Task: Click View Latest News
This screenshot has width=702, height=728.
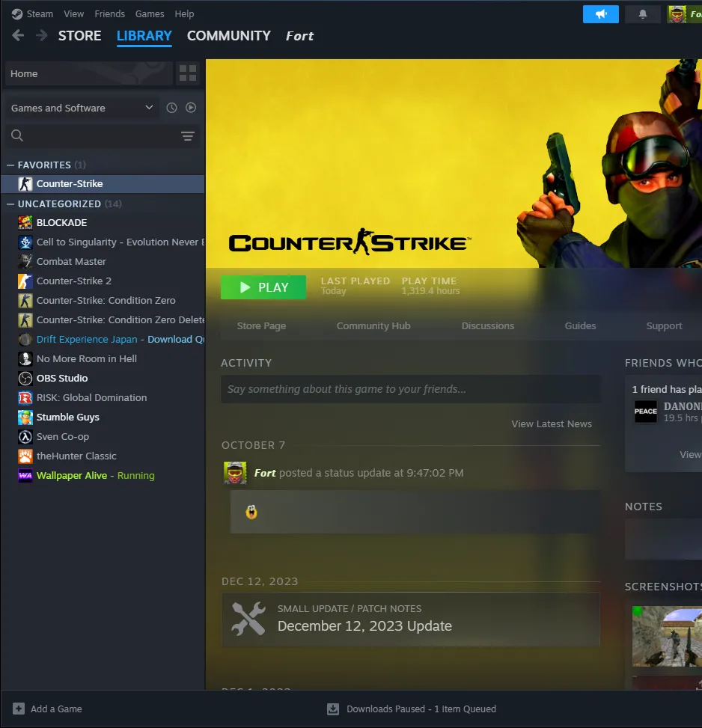Action: pos(552,424)
